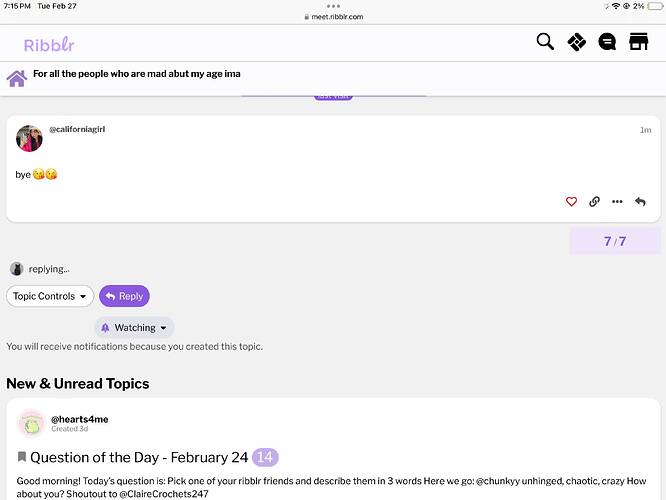This screenshot has height=500, width=666.
Task: Open @californiagirl profile name
Action: [x=77, y=129]
